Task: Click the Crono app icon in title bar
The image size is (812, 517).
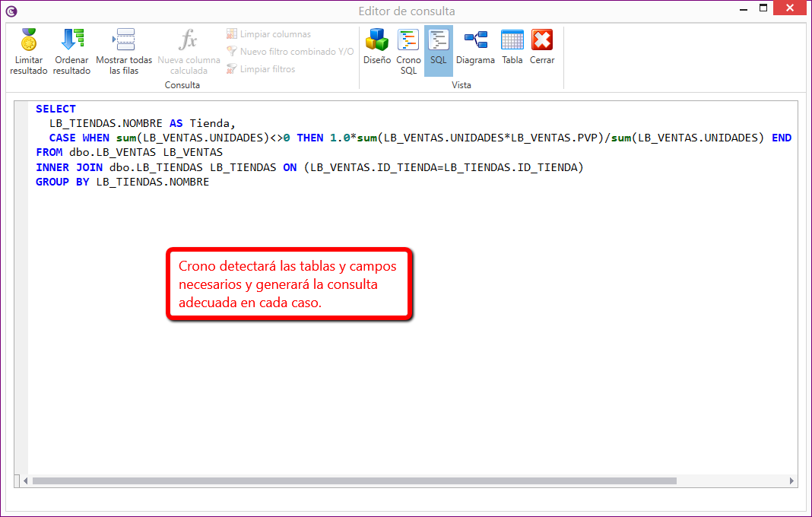Action: pyautogui.click(x=11, y=11)
